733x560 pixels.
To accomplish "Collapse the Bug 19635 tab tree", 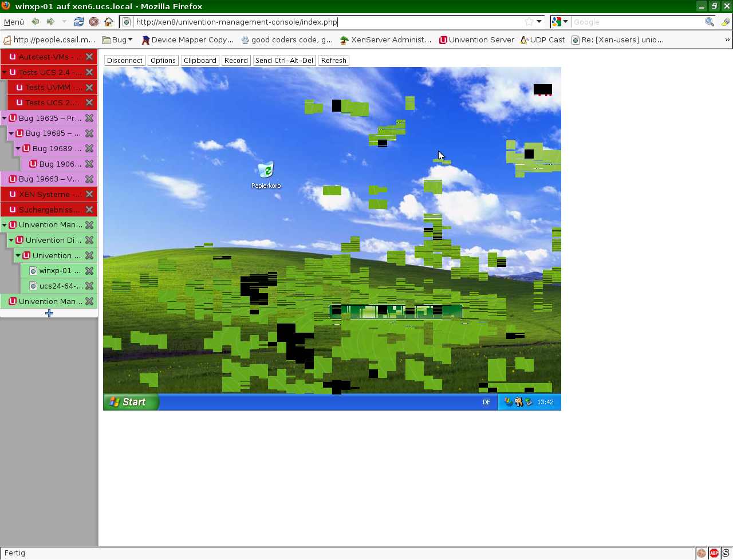I will click(5, 119).
